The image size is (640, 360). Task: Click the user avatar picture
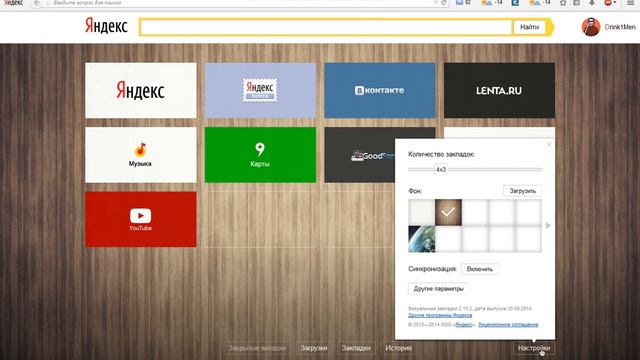pos(591,27)
